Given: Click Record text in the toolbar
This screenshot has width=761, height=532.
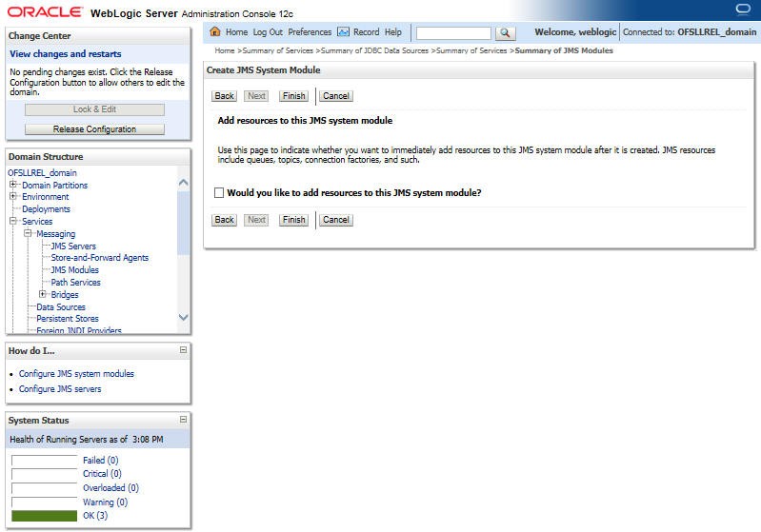Looking at the screenshot, I should (x=366, y=32).
